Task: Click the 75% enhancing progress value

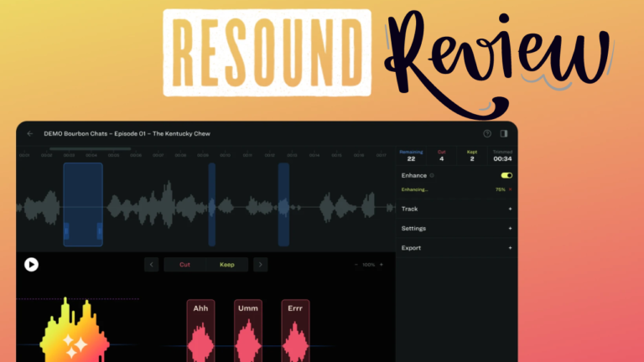Action: [x=501, y=189]
